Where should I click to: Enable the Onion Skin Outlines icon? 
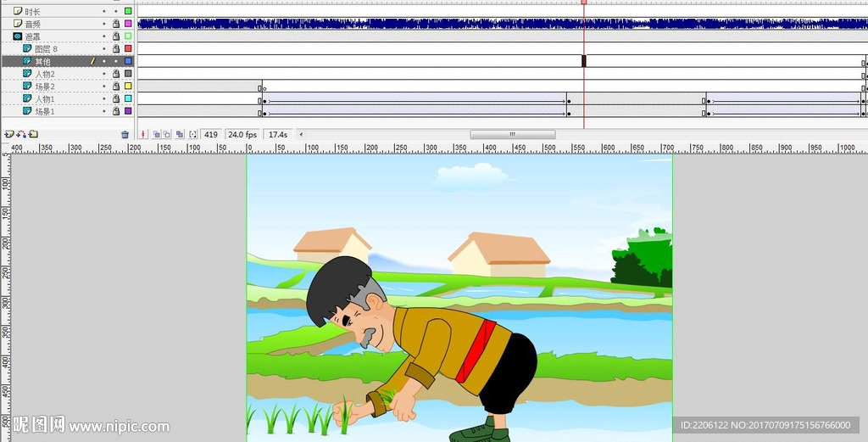[167, 134]
